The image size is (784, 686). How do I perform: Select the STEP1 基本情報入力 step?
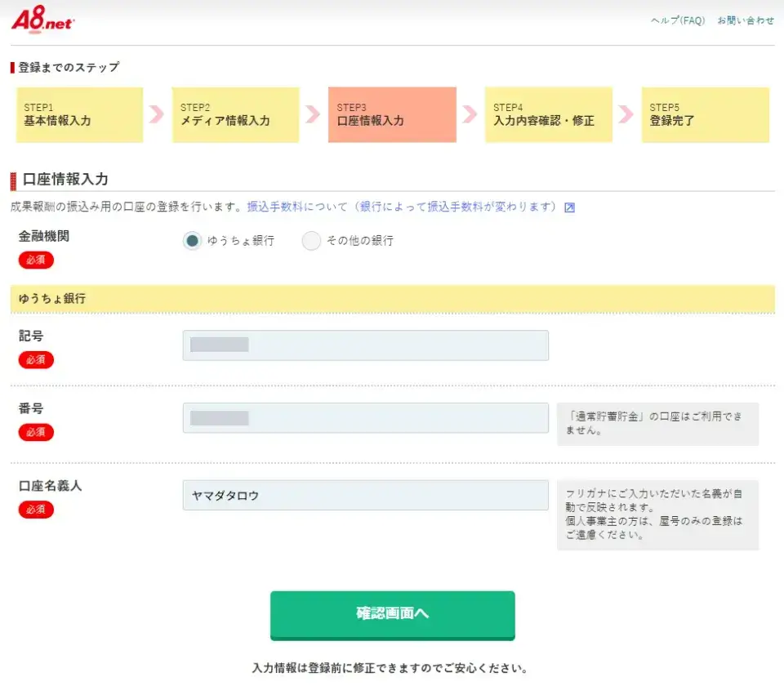click(x=78, y=114)
